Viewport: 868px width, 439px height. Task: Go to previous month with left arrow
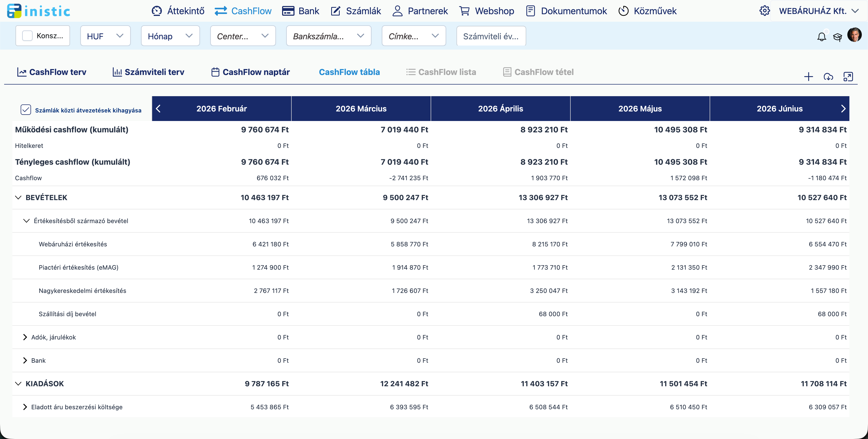pyautogui.click(x=158, y=109)
